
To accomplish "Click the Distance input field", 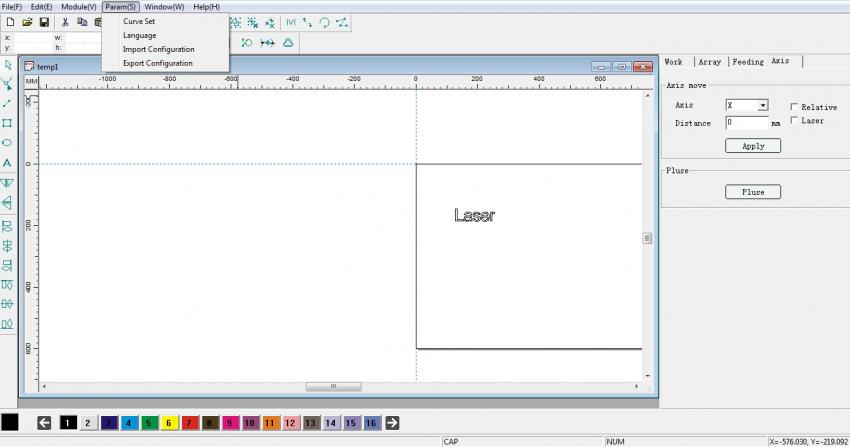I will (746, 123).
